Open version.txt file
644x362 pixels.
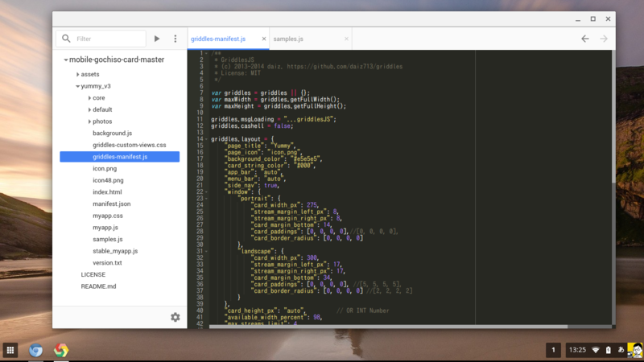(x=107, y=263)
